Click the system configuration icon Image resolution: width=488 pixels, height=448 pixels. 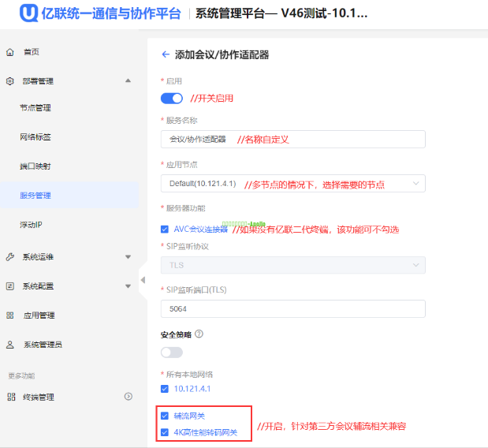point(10,286)
